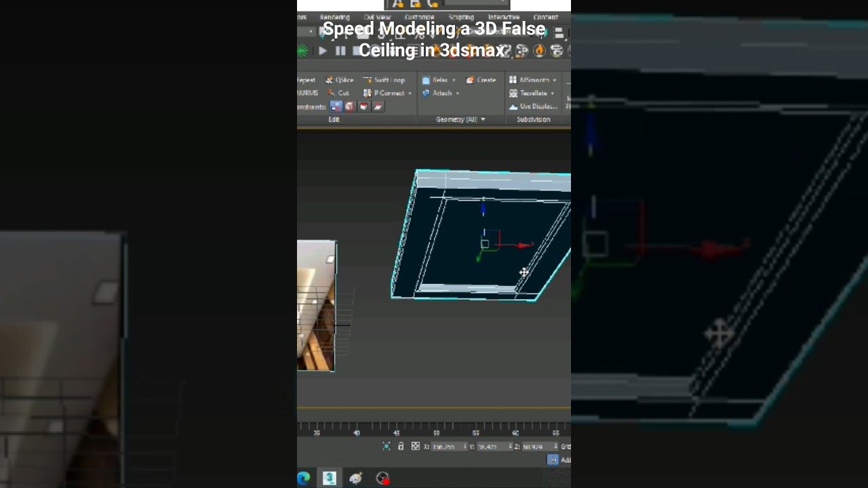Open the Scripting menu

point(461,17)
